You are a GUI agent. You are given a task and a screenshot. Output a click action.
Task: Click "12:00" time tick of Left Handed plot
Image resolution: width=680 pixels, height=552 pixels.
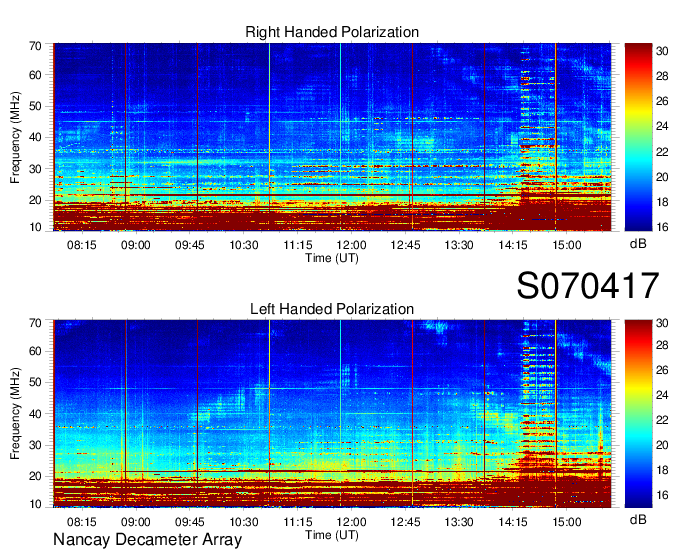[351, 522]
